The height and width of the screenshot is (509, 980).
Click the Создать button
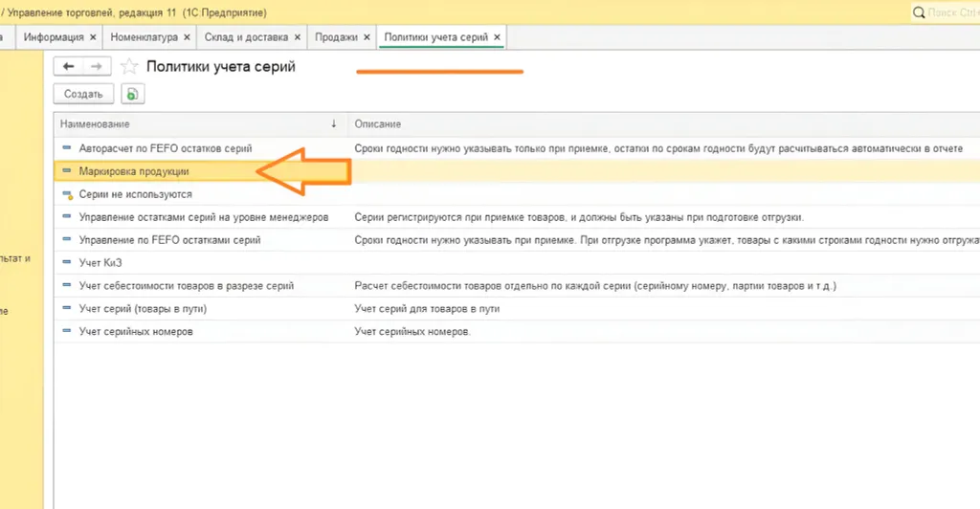(83, 94)
